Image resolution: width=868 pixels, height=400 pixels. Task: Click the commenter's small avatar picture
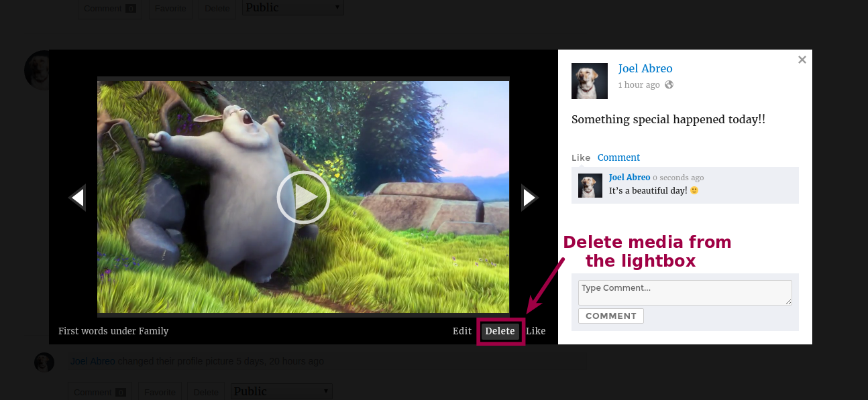[x=590, y=186]
